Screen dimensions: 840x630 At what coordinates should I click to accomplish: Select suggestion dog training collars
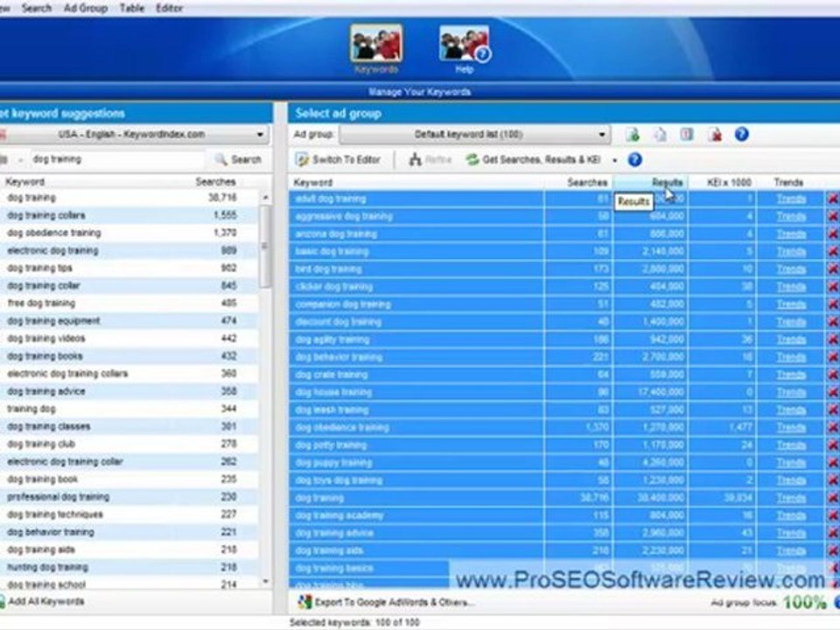[129, 215]
